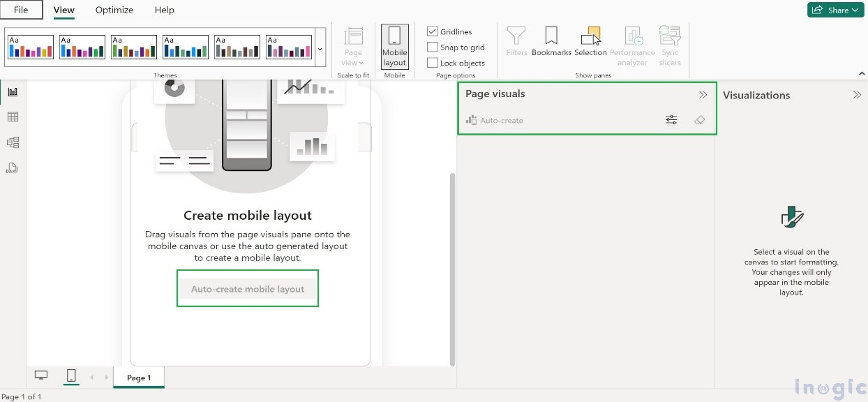The image size is (868, 402).
Task: Toggle the Mobile layout button
Action: tap(394, 46)
